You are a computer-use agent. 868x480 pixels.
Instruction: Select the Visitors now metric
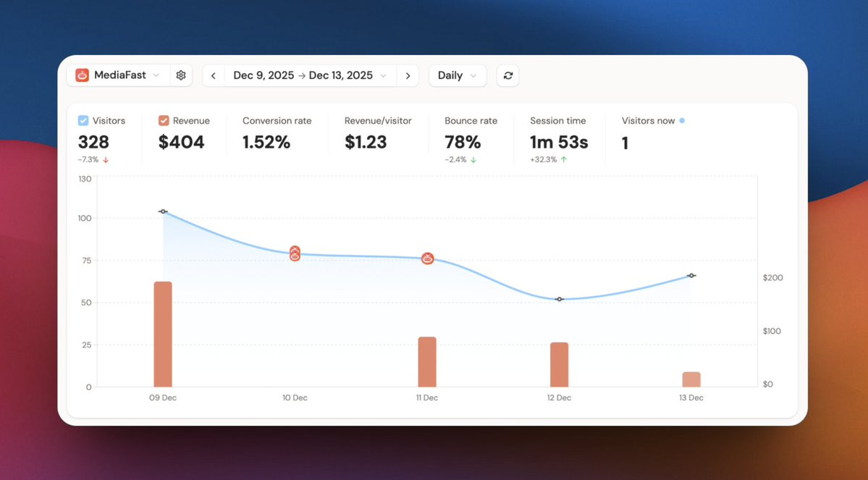point(648,121)
